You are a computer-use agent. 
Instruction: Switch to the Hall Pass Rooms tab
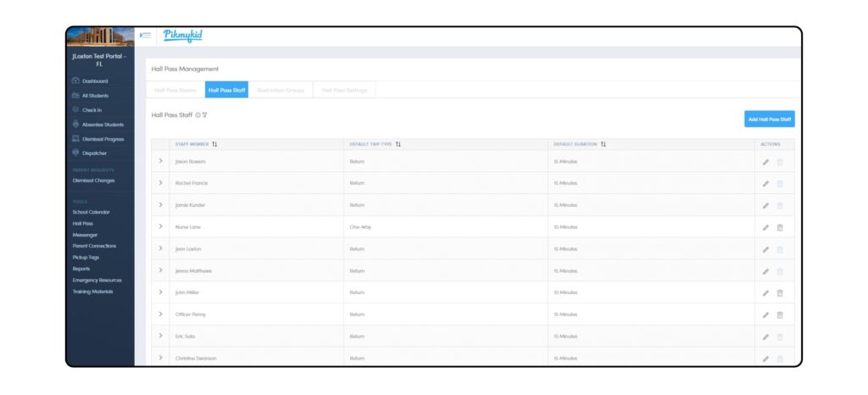175,90
